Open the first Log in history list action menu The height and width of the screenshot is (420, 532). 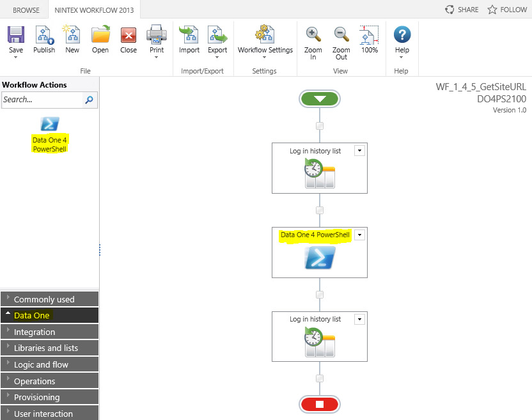[359, 151]
